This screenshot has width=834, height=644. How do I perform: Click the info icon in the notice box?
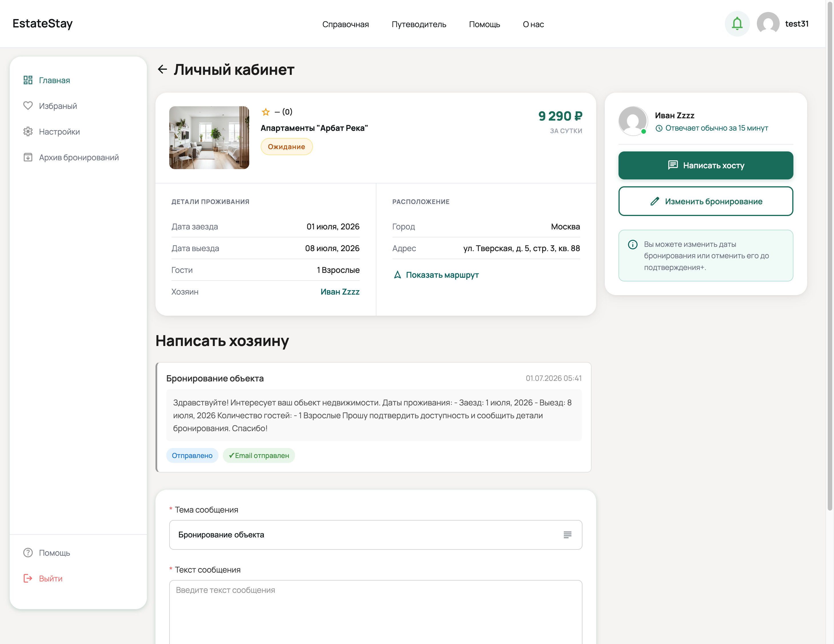633,244
